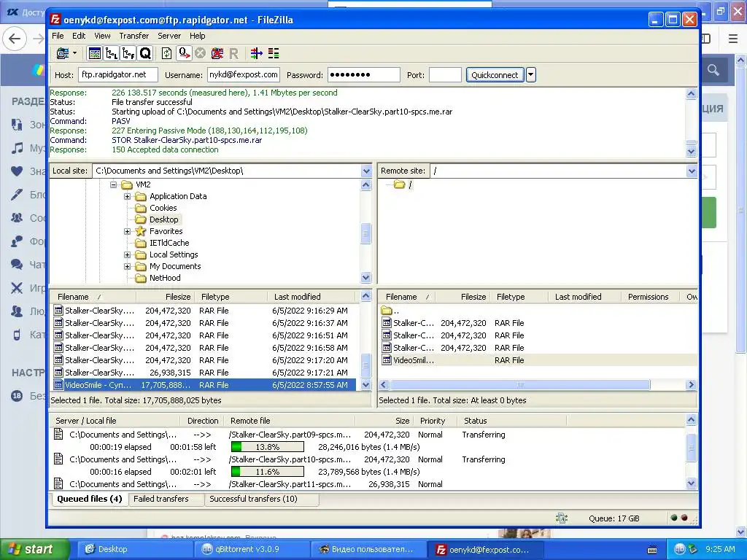This screenshot has height=560, width=747.
Task: Select the Desktop folder in tree
Action: (x=164, y=219)
